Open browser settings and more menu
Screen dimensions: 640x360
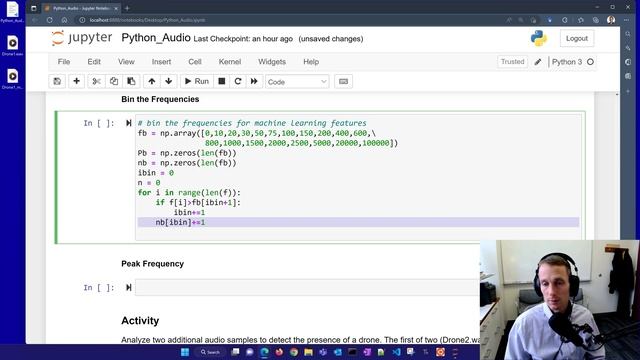coord(626,20)
